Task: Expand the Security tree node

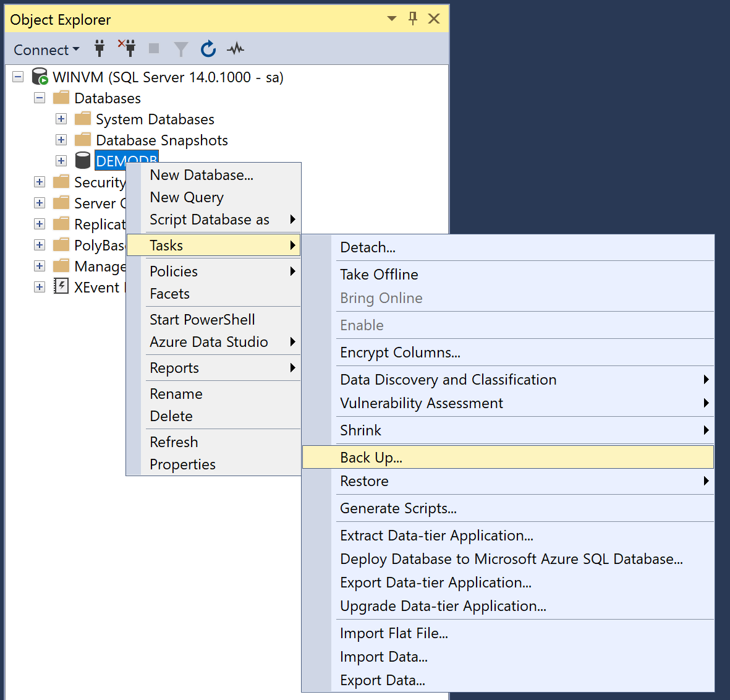Action: (40, 182)
